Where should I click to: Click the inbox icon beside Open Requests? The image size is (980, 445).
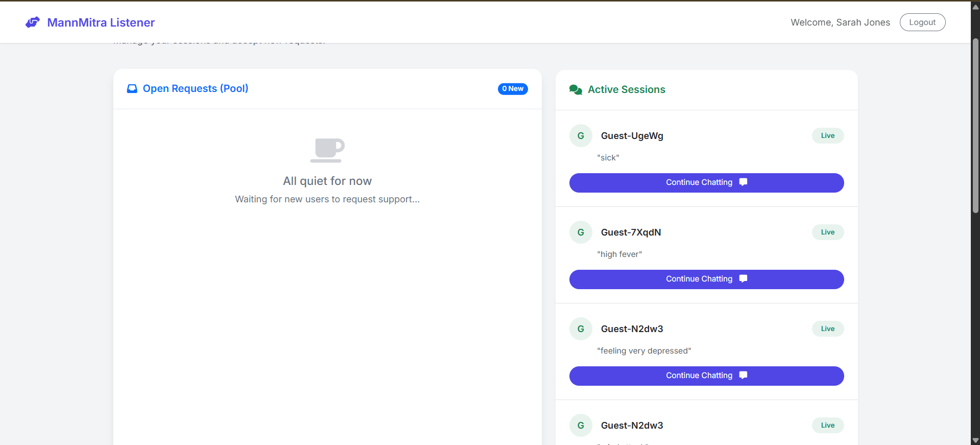pos(132,89)
